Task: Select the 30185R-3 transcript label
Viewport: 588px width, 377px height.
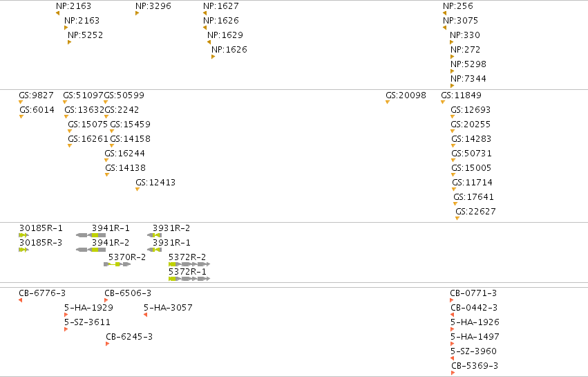Action: [41, 243]
